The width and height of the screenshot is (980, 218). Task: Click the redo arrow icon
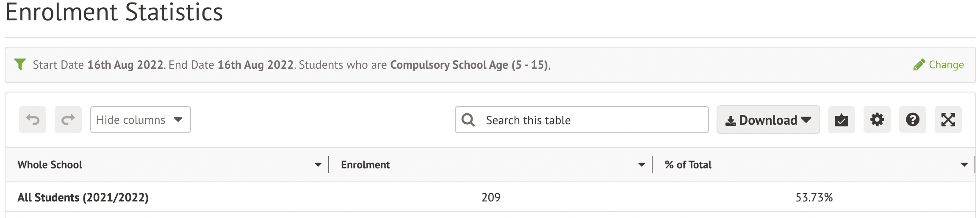68,120
